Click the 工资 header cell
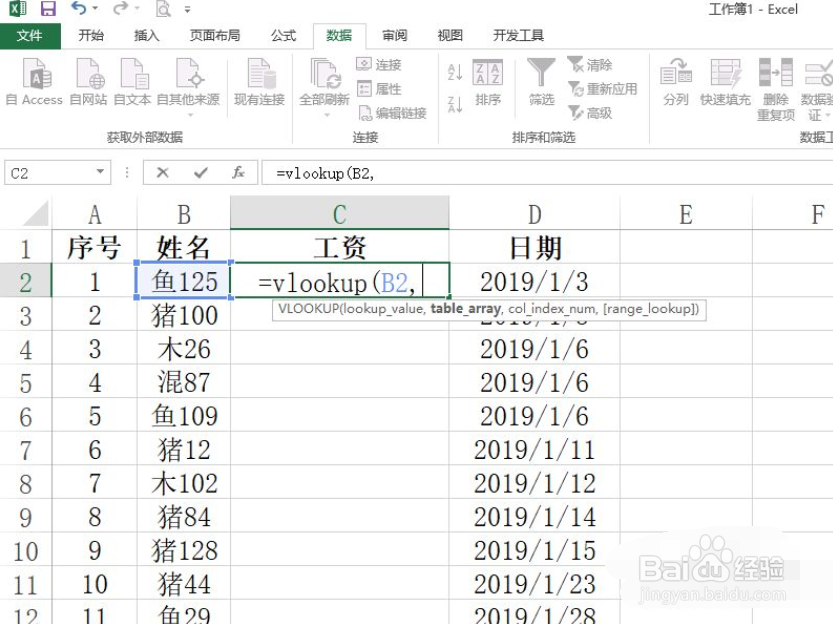This screenshot has width=833, height=624. (340, 247)
